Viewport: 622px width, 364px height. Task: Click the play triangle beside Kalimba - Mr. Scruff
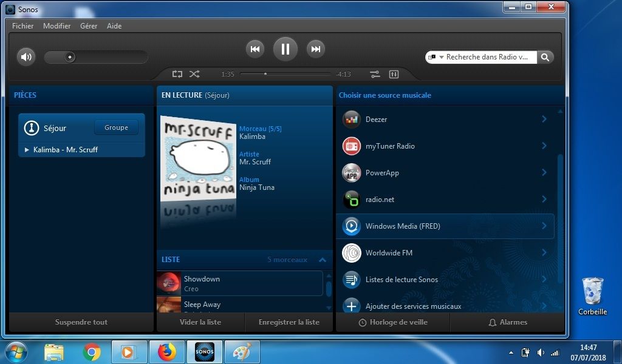(x=27, y=150)
